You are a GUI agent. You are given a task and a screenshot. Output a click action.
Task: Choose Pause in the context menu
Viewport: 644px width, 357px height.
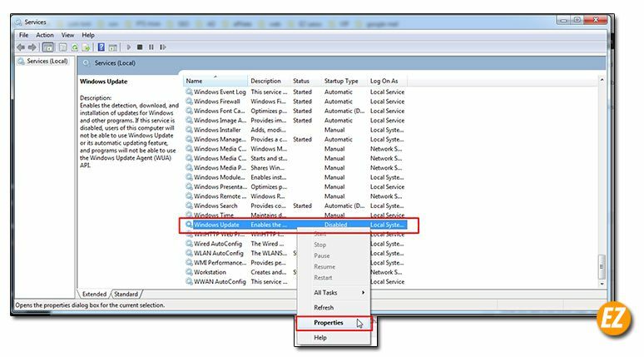tap(334, 255)
